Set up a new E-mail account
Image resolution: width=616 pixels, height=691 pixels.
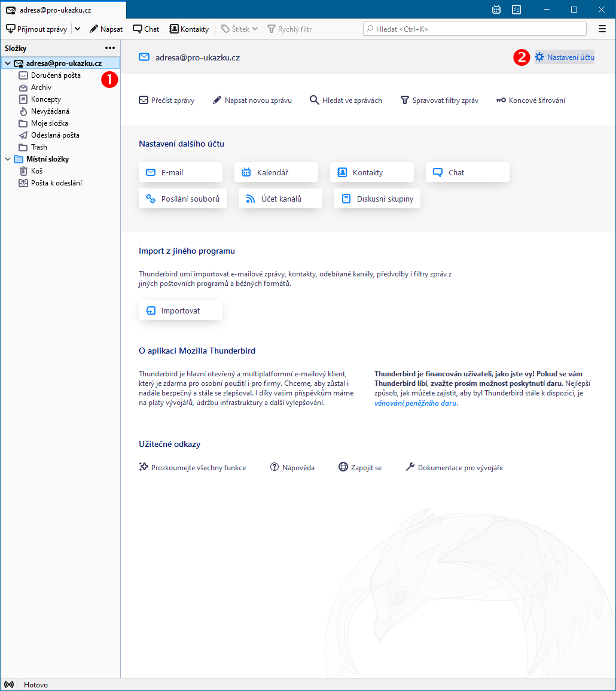click(x=181, y=172)
